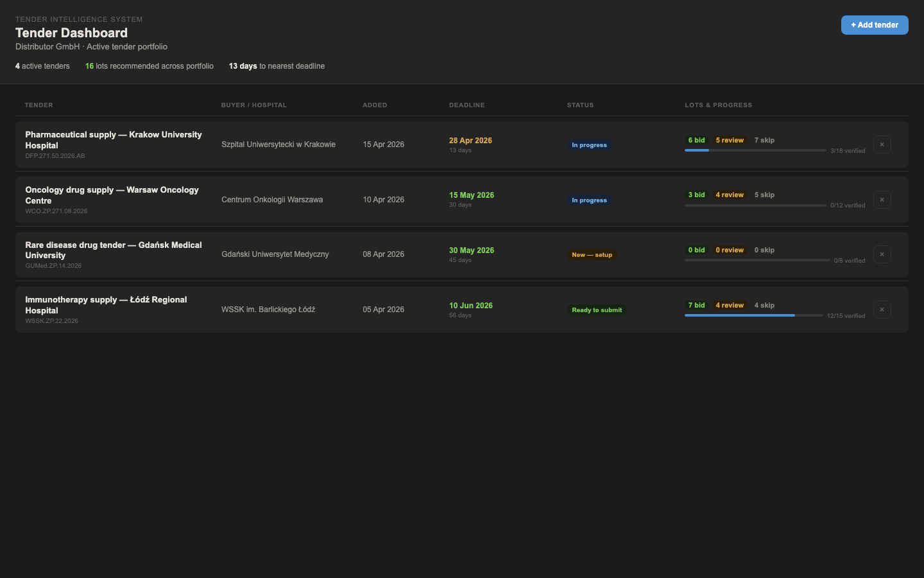
Task: Click the Tender column header
Action: 39,105
